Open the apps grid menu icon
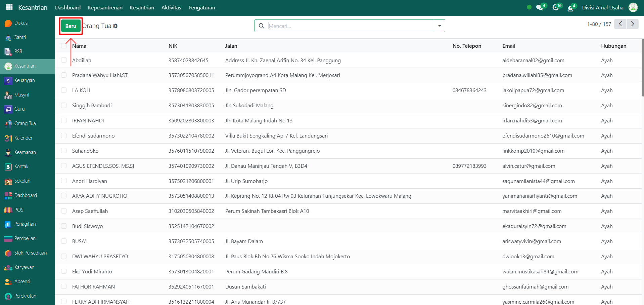644x305 pixels. [x=9, y=7]
